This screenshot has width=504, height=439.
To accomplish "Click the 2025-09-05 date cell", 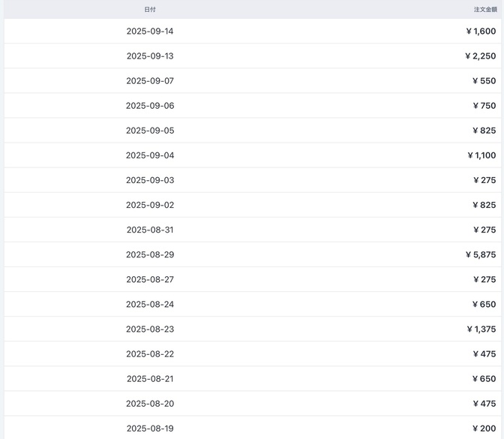I will [150, 131].
